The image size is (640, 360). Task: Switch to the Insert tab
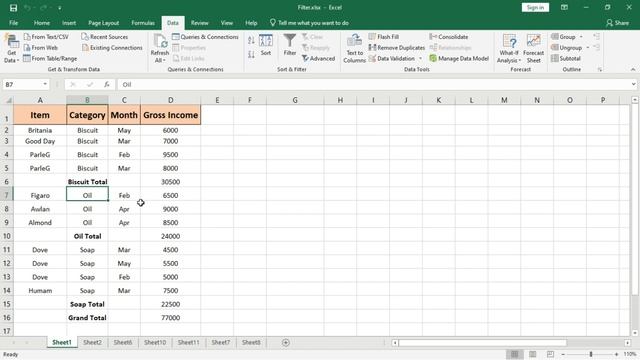(69, 23)
